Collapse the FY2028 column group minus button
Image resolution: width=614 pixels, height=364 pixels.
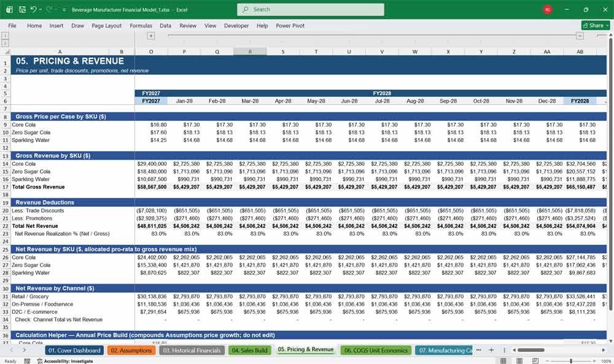tap(580, 36)
